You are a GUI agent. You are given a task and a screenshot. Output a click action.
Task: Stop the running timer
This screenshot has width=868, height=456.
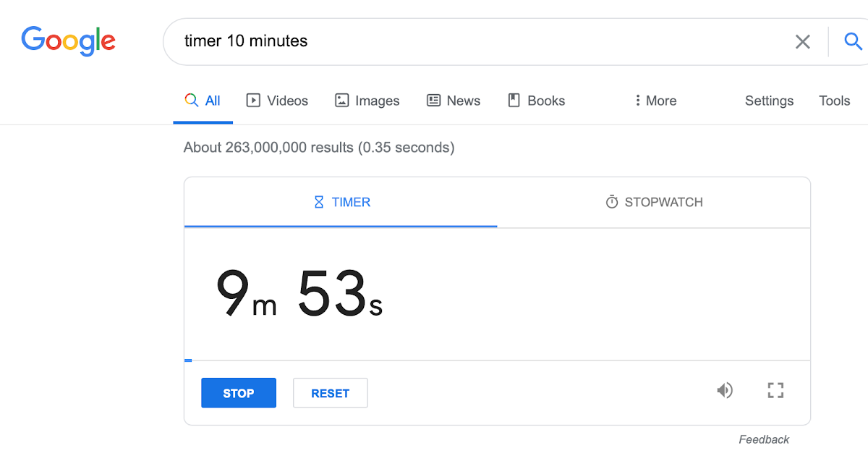238,392
